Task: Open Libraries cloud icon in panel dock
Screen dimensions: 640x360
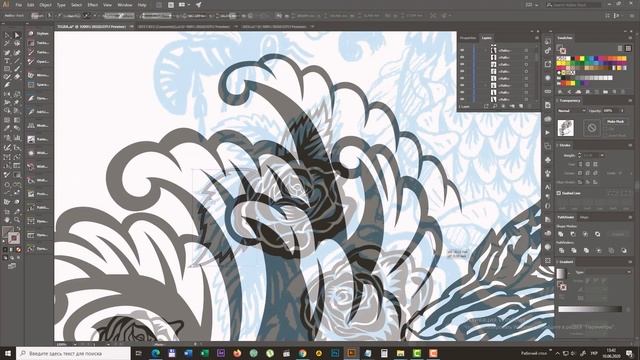Action: coord(548,119)
